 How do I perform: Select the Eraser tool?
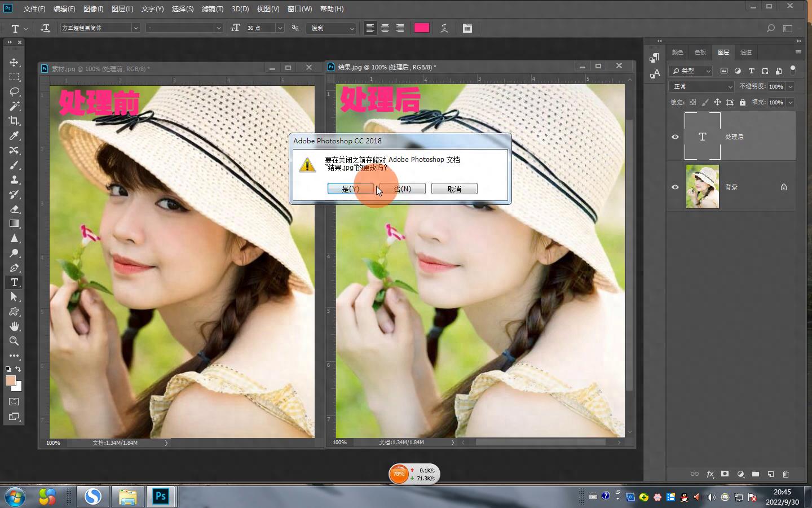(15, 209)
